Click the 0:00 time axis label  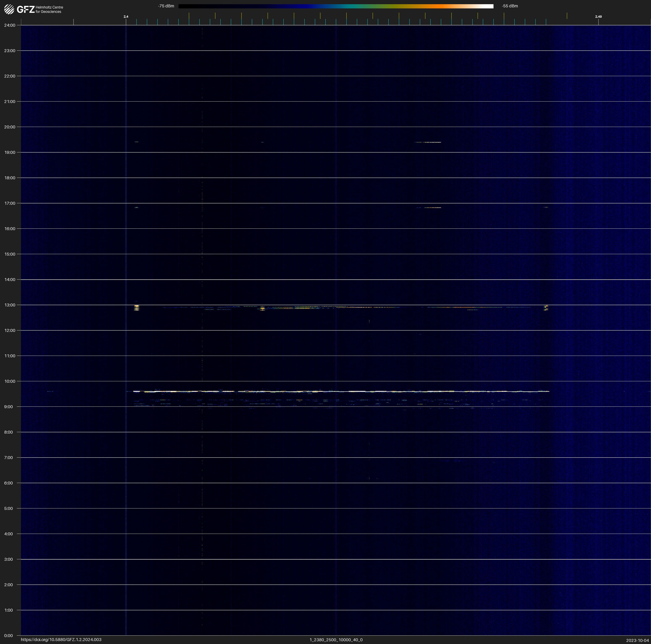pyautogui.click(x=8, y=636)
